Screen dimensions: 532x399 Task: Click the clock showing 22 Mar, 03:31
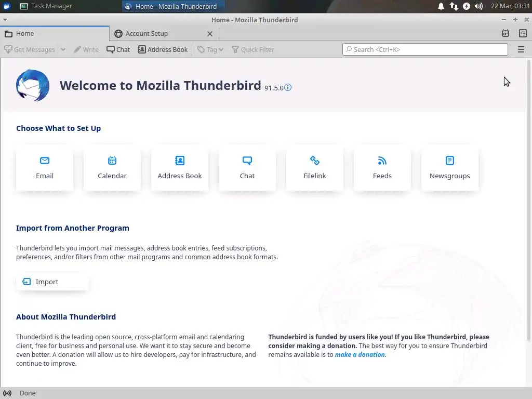tap(510, 6)
